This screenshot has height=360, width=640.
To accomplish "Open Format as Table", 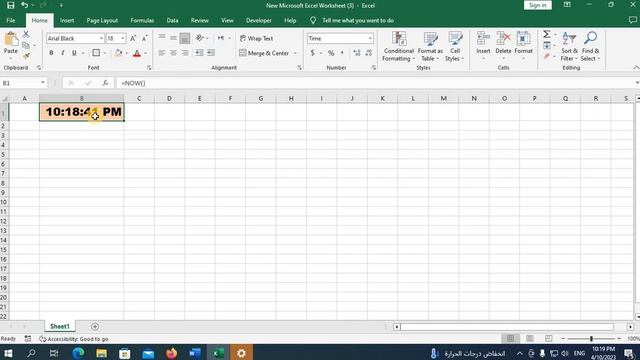I will [x=430, y=47].
